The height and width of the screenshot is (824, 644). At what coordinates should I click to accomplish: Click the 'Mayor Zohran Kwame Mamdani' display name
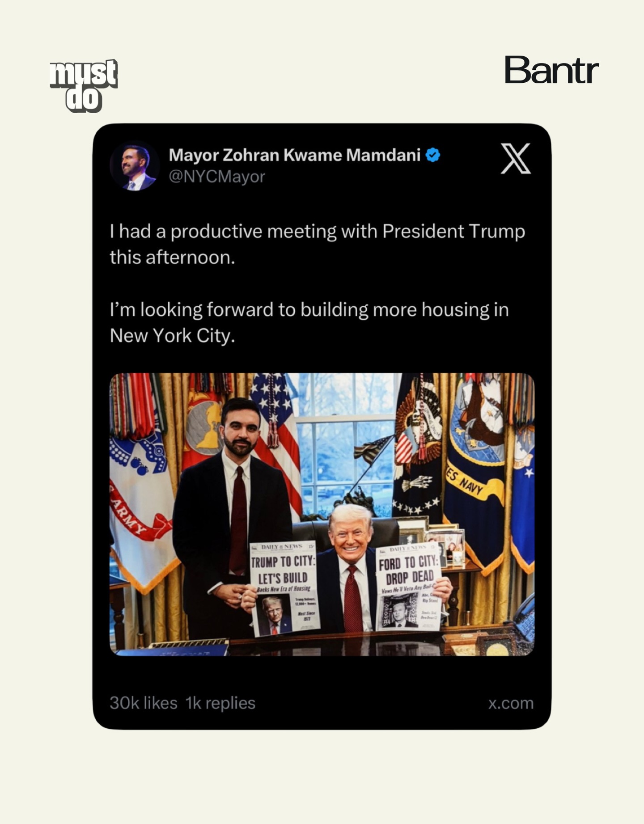[294, 155]
